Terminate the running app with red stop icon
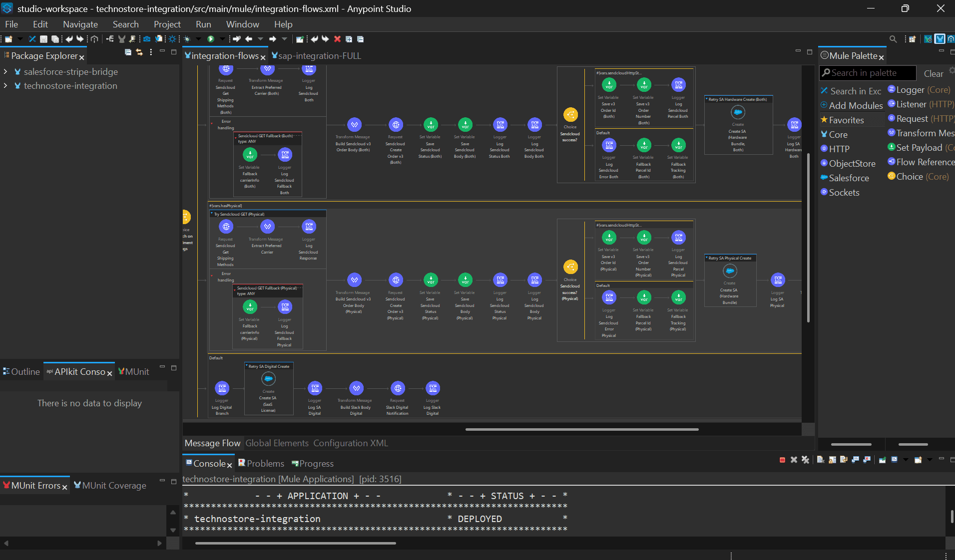Image resolution: width=955 pixels, height=560 pixels. [x=782, y=460]
